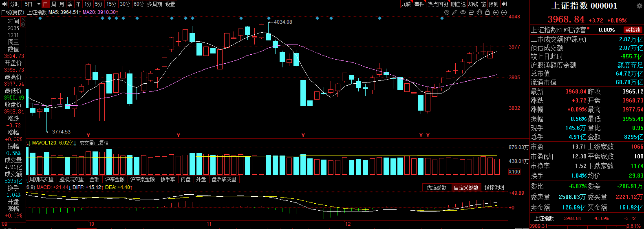
Task: Zoom in chart with plus icon
Action: (496, 13)
